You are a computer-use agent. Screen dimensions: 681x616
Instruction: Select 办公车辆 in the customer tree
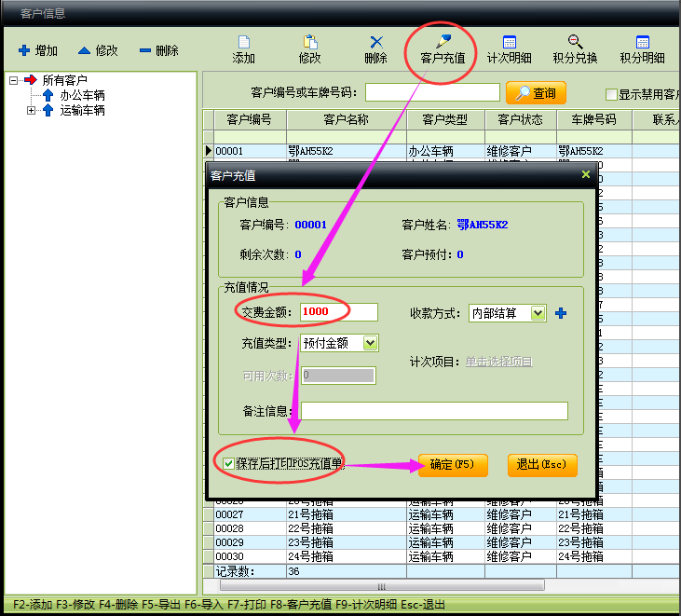(82, 95)
